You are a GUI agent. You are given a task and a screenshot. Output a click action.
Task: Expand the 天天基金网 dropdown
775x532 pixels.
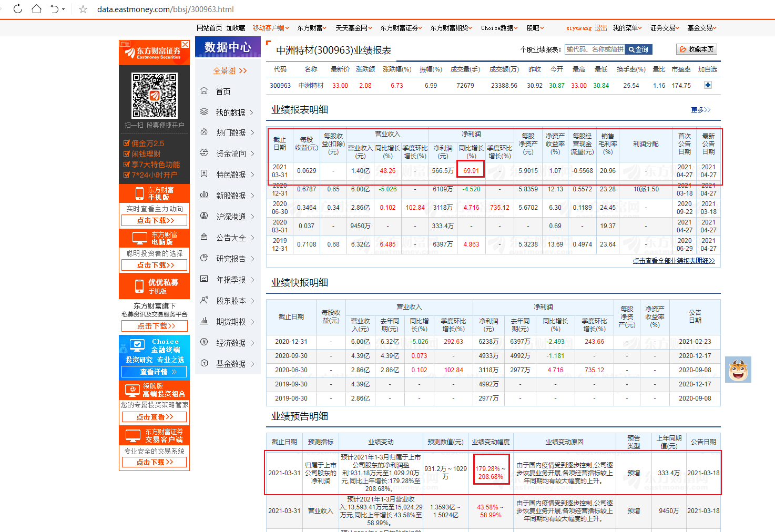354,28
